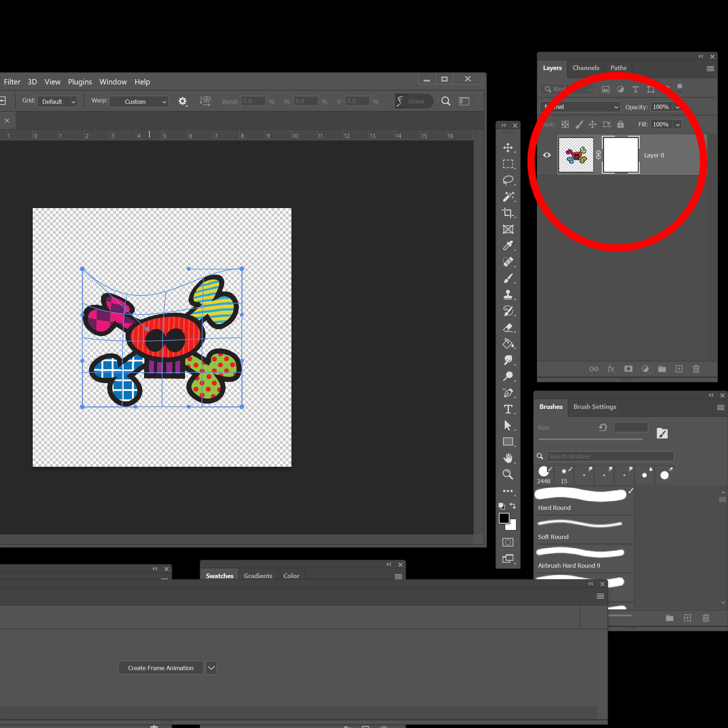The height and width of the screenshot is (728, 728).
Task: Open the Warp Custom dropdown
Action: click(139, 102)
